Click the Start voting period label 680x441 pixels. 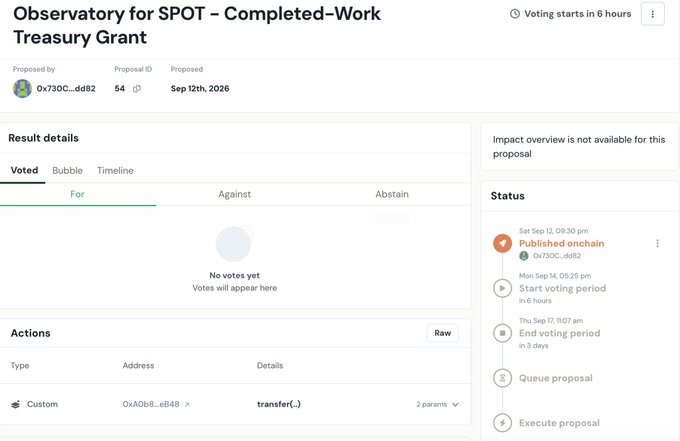click(562, 288)
